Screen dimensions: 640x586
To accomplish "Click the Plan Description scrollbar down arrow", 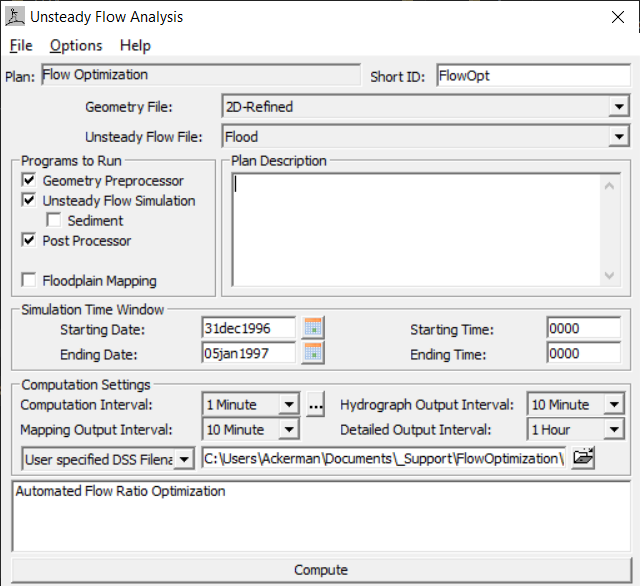I will point(610,277).
